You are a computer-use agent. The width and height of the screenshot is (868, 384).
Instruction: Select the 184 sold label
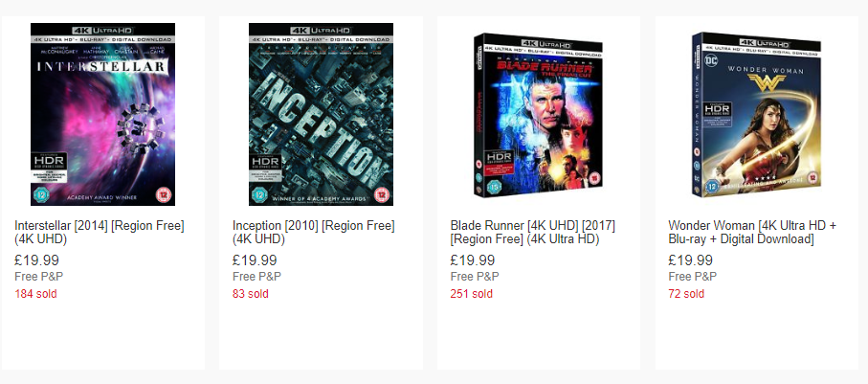click(35, 294)
